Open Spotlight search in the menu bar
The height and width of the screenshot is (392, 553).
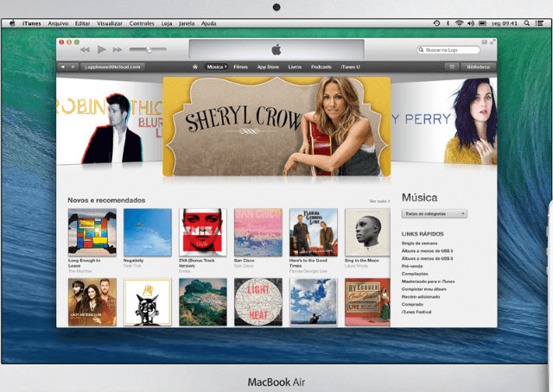point(525,22)
